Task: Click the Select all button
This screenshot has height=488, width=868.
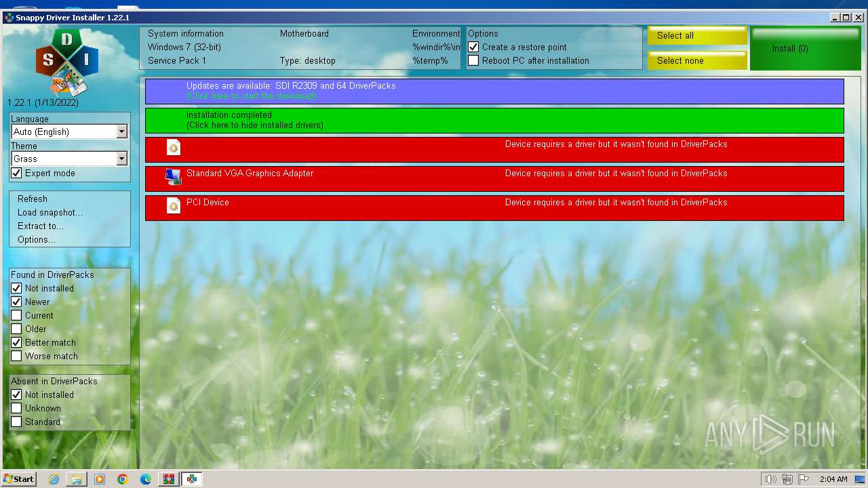Action: [697, 36]
